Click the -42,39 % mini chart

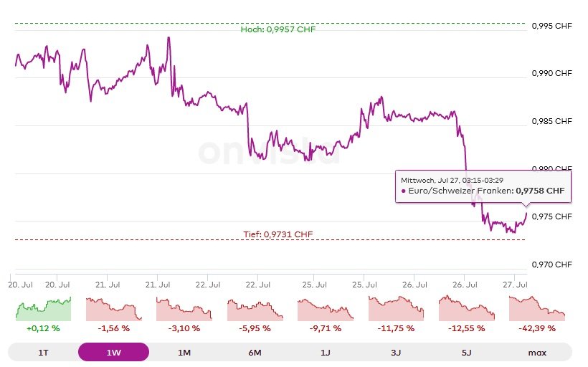click(x=537, y=309)
